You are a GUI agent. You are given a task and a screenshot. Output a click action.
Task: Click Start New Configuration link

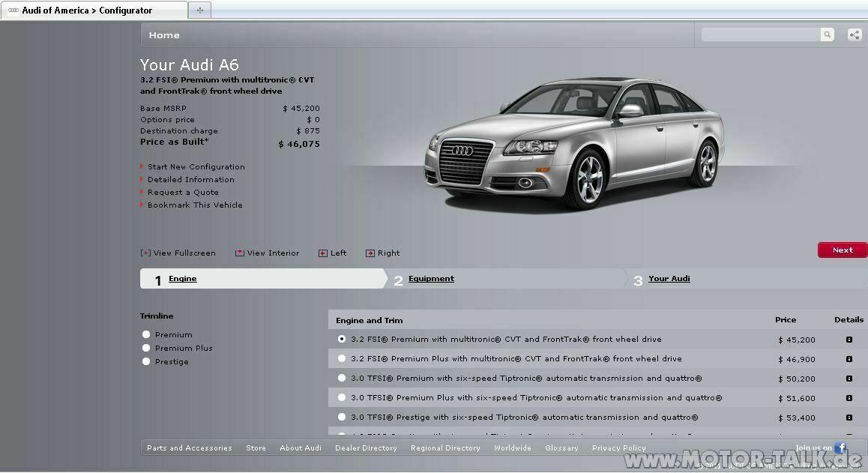pyautogui.click(x=196, y=166)
